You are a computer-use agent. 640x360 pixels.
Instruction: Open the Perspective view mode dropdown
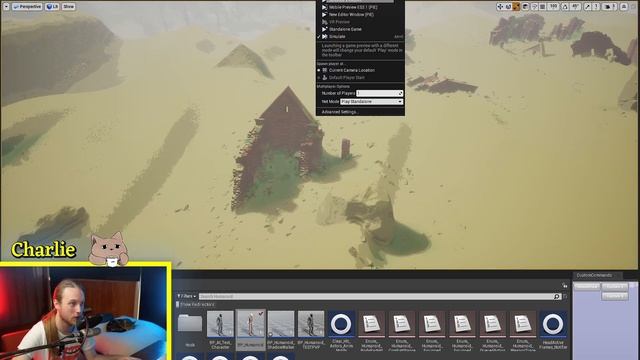pyautogui.click(x=27, y=7)
